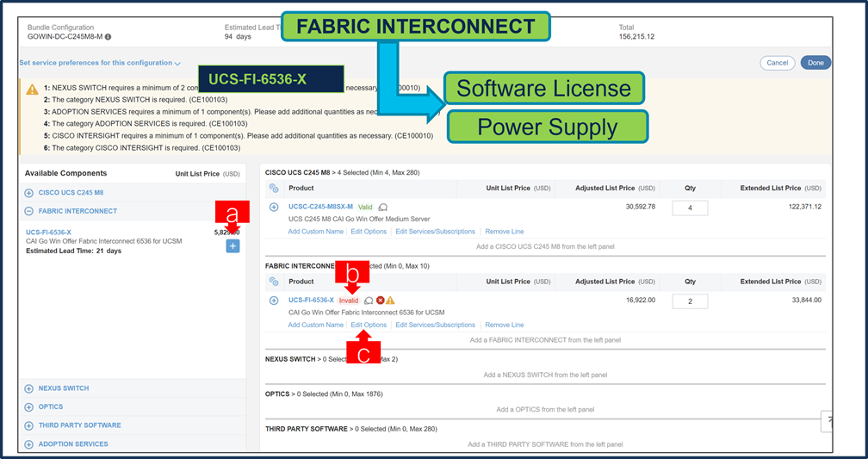The image size is (868, 459).
Task: Add UCS-FI-6536-X with the blue plus button
Action: click(x=233, y=246)
